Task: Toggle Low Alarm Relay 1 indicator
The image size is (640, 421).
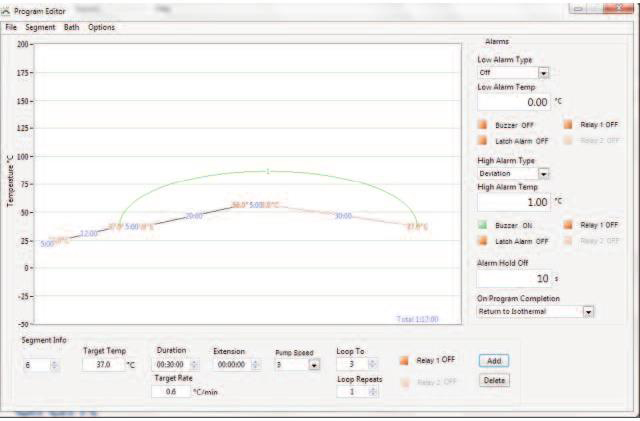Action: click(x=568, y=125)
